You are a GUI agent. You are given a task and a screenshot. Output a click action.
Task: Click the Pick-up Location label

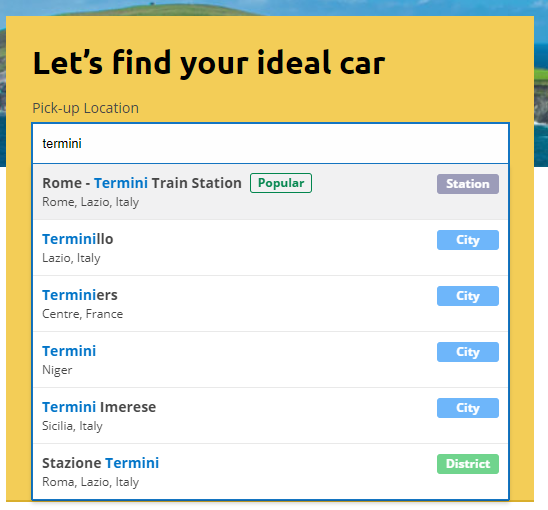point(86,108)
